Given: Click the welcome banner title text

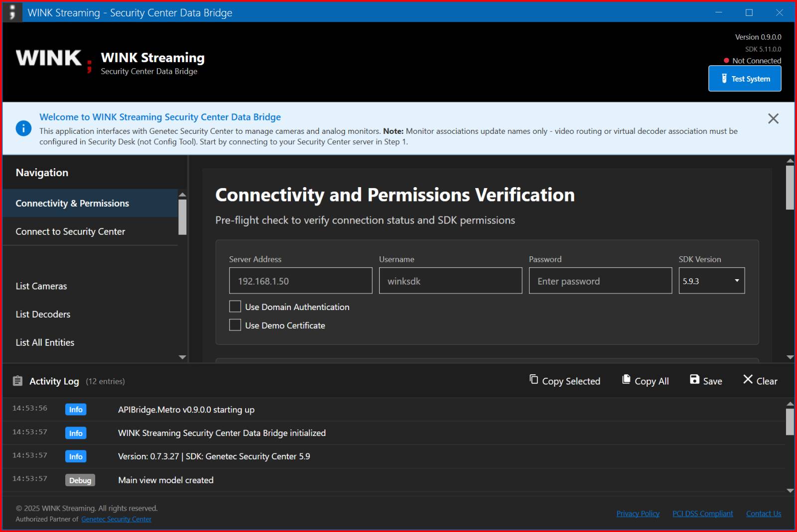Looking at the screenshot, I should (x=160, y=117).
